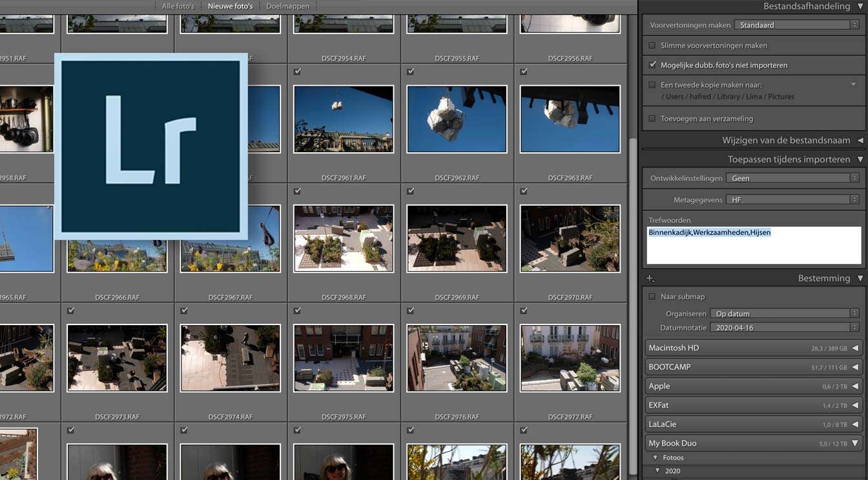Enable "Slimme voorvertoningen maken"

point(652,45)
